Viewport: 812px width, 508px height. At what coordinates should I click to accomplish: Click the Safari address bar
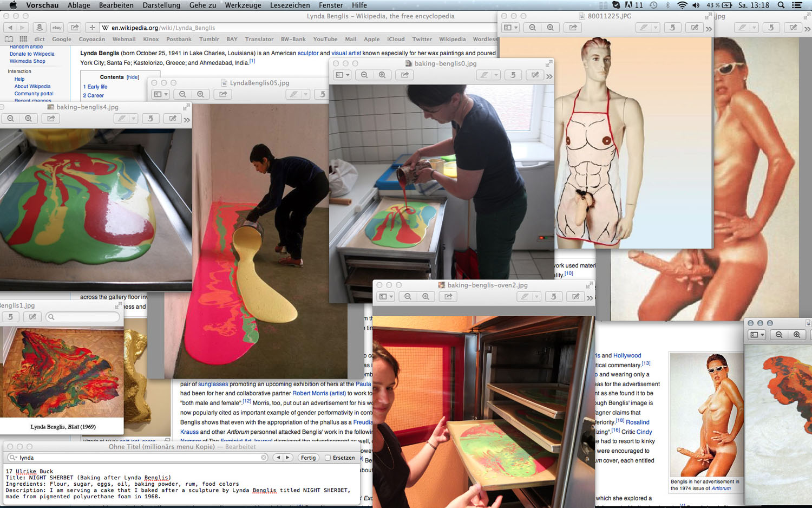(298, 28)
